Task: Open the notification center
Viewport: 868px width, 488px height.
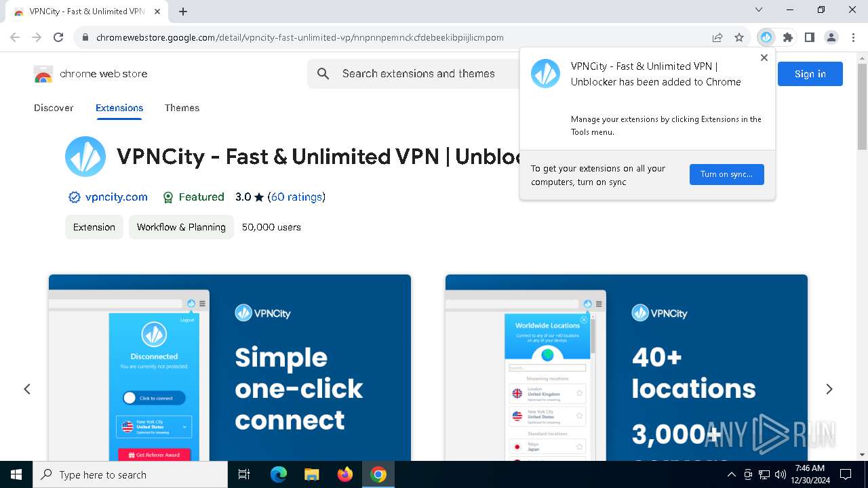Action: (846, 474)
